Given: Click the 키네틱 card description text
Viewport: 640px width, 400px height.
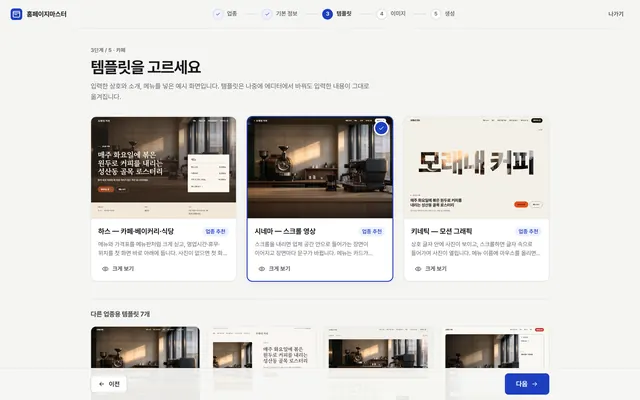Looking at the screenshot, I should pyautogui.click(x=476, y=249).
